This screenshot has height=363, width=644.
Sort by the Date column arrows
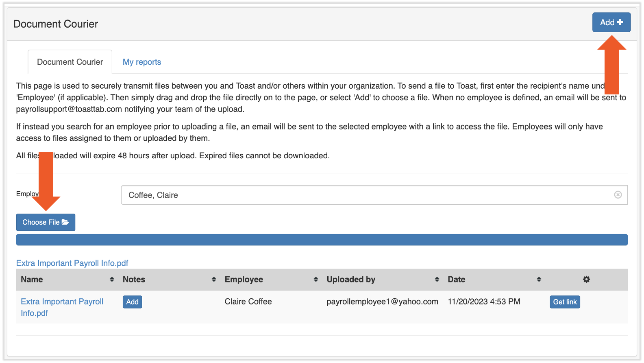point(539,280)
